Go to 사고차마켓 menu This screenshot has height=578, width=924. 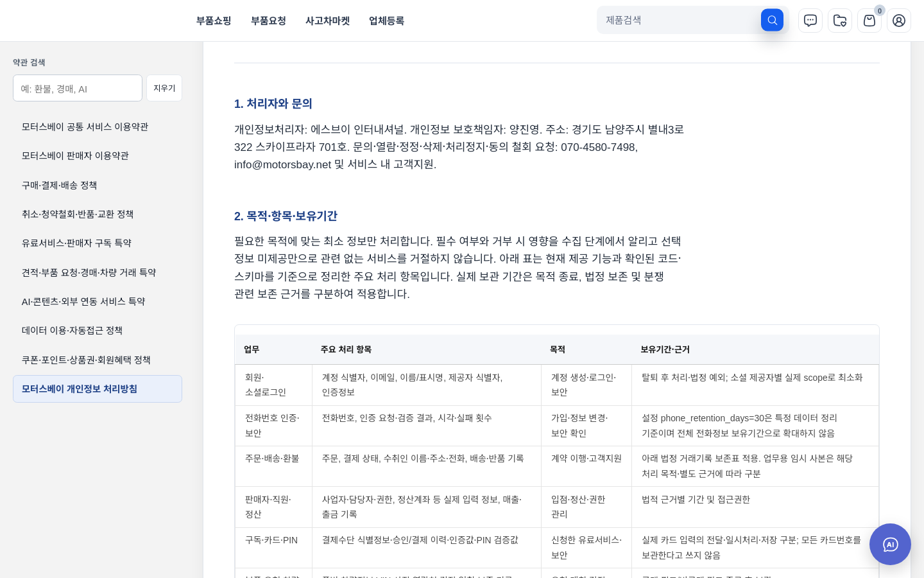[327, 21]
